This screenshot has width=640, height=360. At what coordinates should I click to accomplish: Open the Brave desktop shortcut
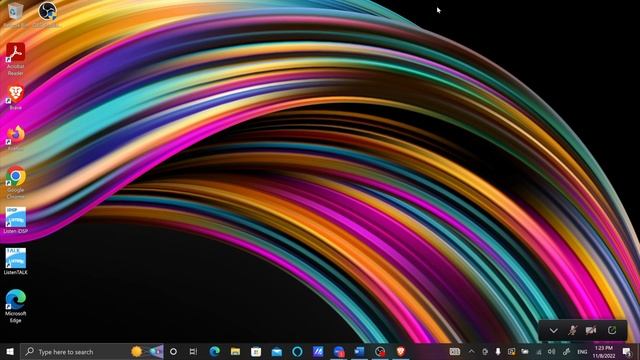16,97
